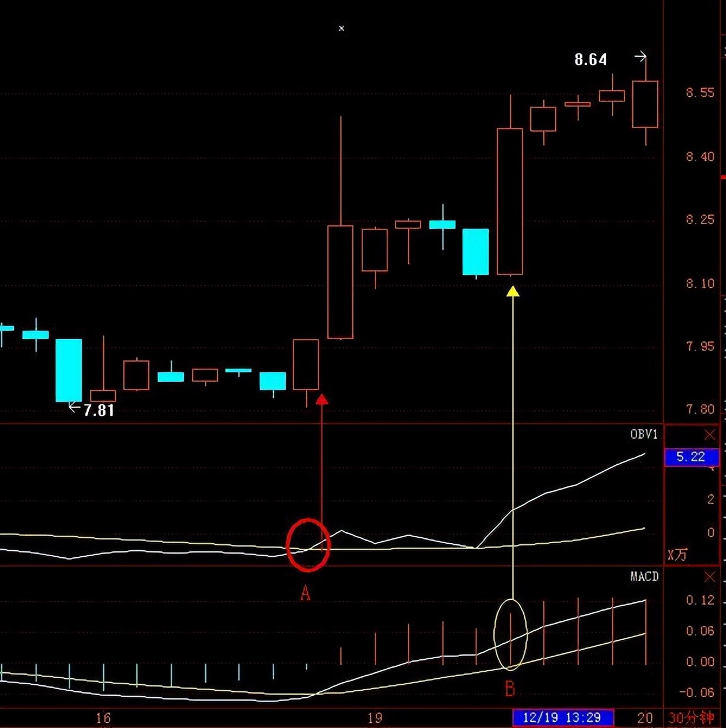This screenshot has width=726, height=728.
Task: Click the arrow icon next to 8.64
Action: (x=640, y=57)
